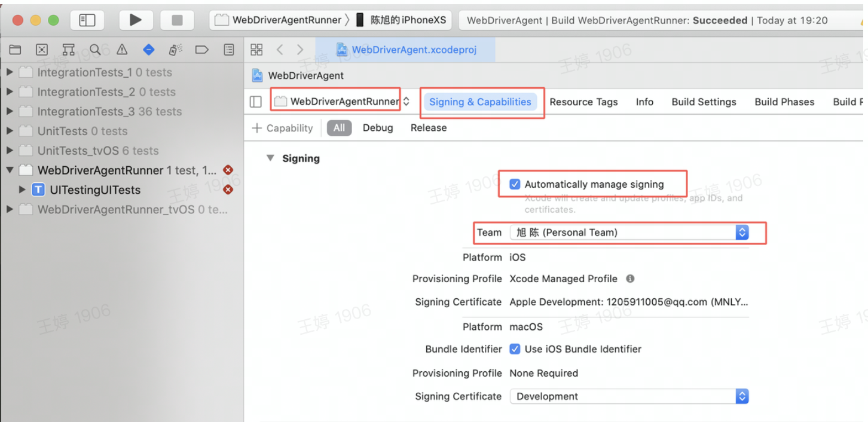This screenshot has height=422, width=868.
Task: Open the Project navigator folder icon
Action: coord(15,50)
